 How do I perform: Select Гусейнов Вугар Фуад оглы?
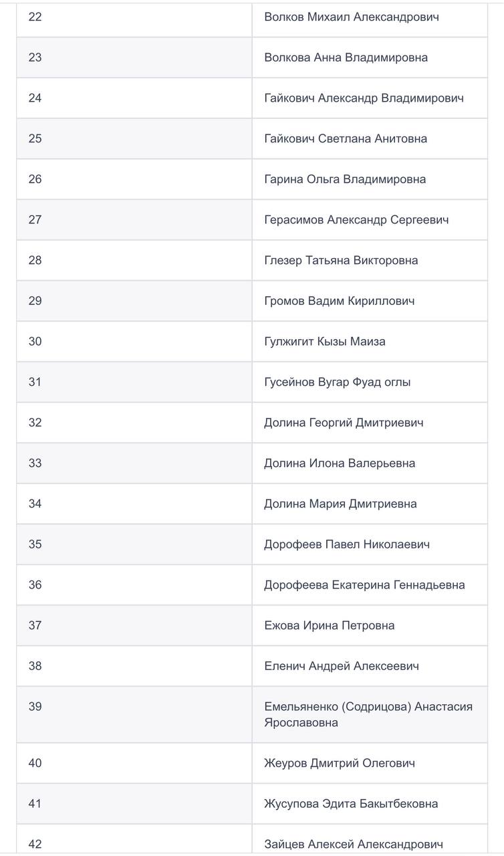pyautogui.click(x=338, y=382)
